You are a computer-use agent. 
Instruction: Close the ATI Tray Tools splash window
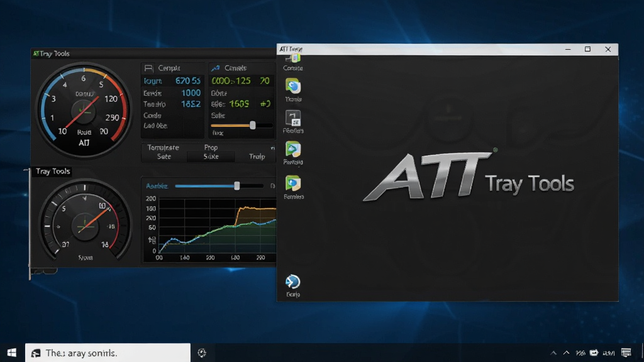[x=608, y=49]
